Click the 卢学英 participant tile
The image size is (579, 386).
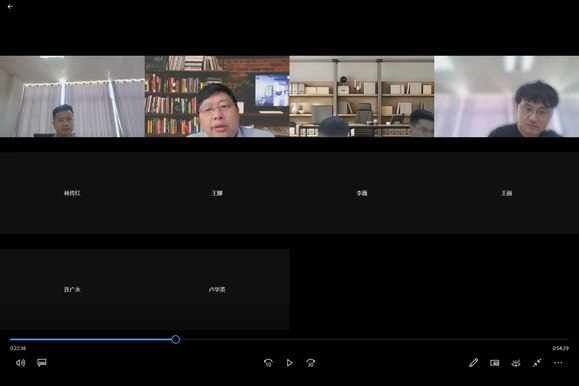click(217, 289)
